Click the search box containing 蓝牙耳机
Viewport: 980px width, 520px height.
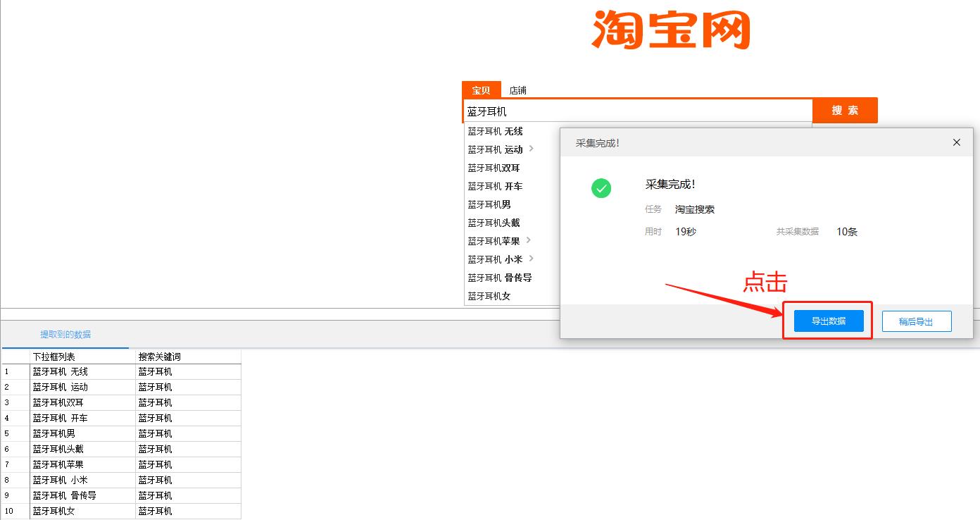coord(634,110)
